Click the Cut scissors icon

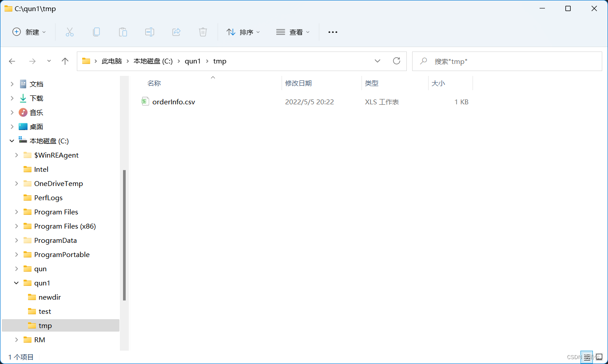point(69,32)
